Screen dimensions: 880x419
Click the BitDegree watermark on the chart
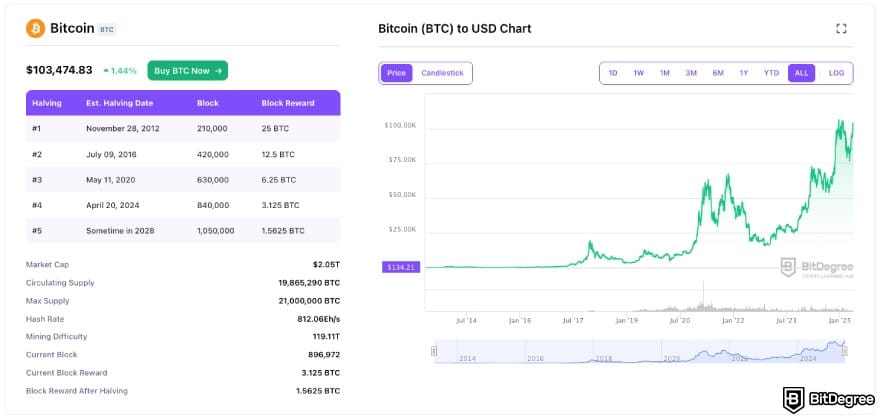pyautogui.click(x=815, y=268)
